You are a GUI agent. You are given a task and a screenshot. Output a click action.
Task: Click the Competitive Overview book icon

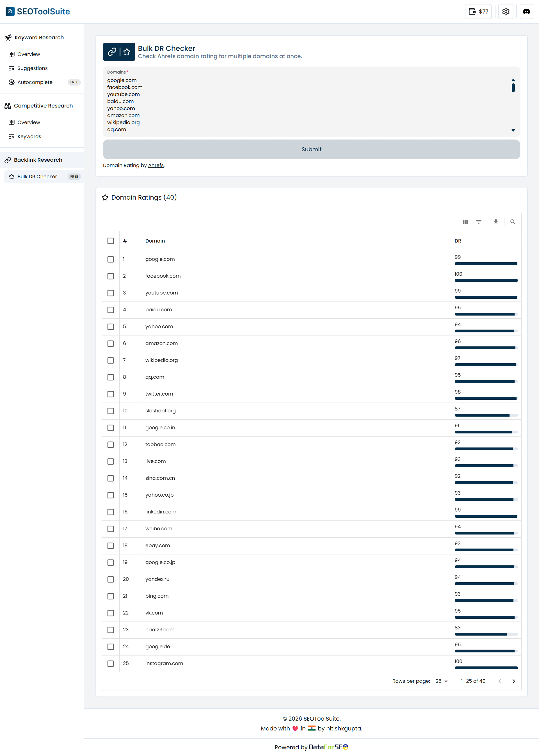(12, 122)
